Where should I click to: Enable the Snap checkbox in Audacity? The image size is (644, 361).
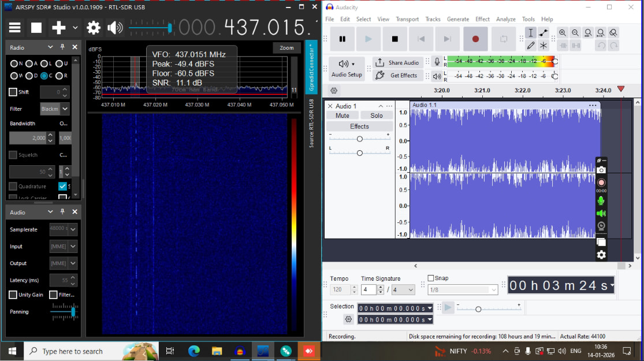[431, 278]
